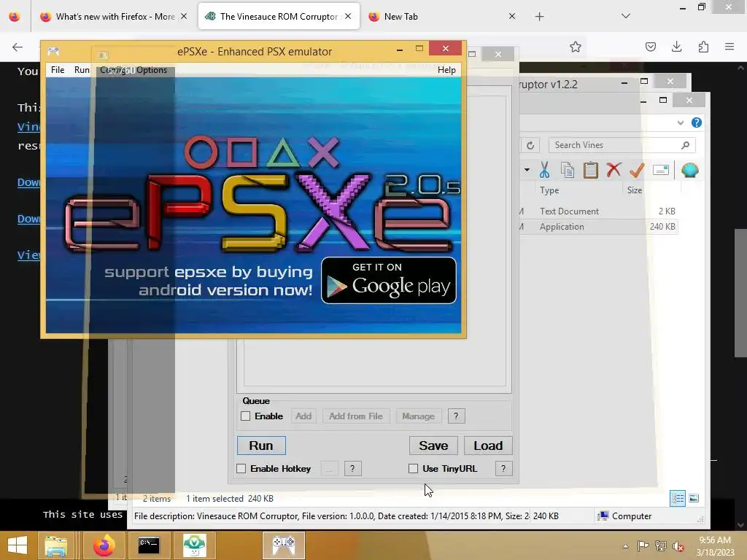747x560 pixels.
Task: Expand the Explorer ribbon chevron
Action: (681, 122)
